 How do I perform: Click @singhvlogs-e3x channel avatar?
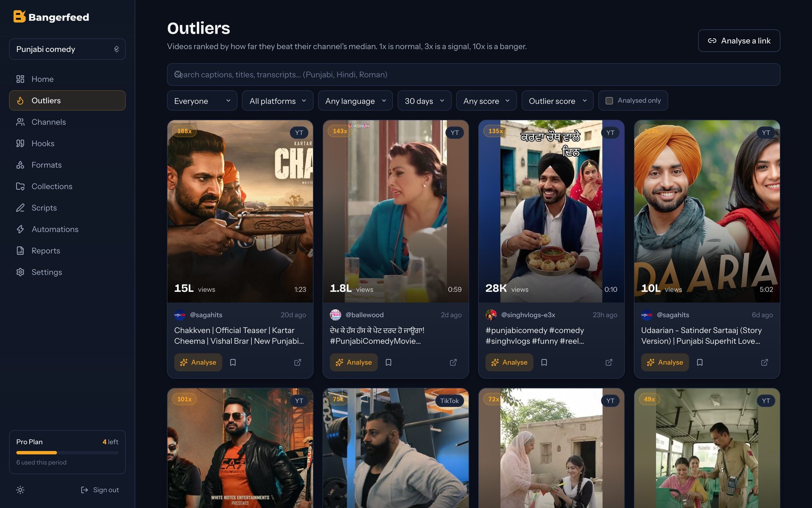(491, 315)
